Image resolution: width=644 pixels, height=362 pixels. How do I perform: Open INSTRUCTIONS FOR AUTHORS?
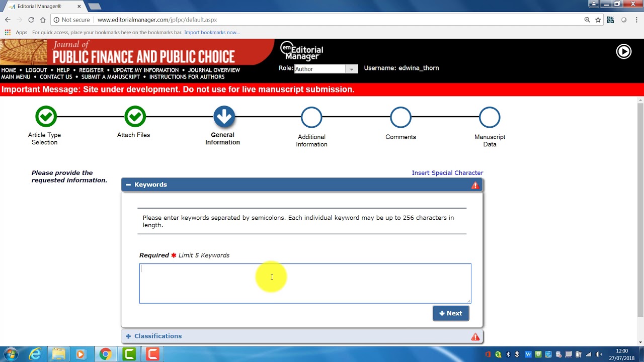tap(187, 77)
